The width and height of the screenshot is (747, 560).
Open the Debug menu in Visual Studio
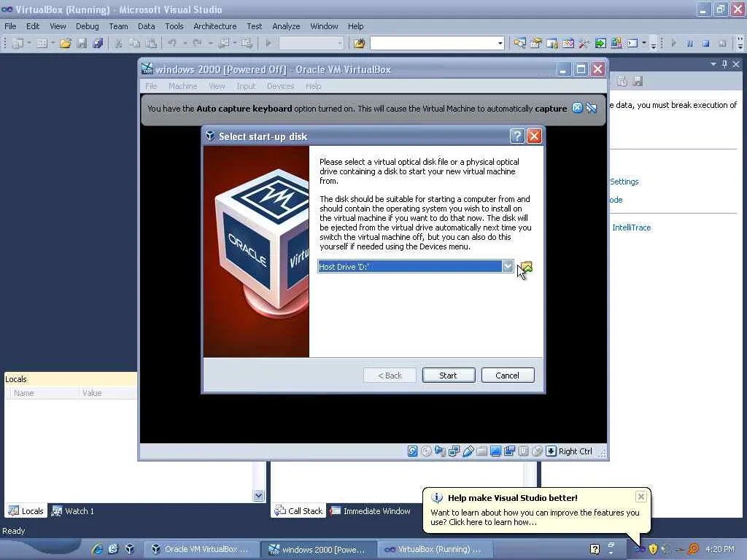tap(88, 26)
